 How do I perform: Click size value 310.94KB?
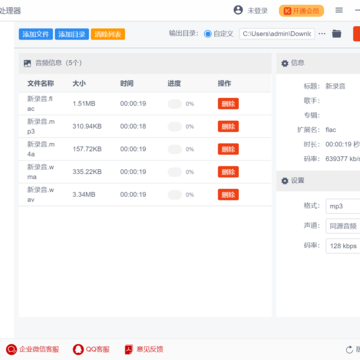point(87,126)
